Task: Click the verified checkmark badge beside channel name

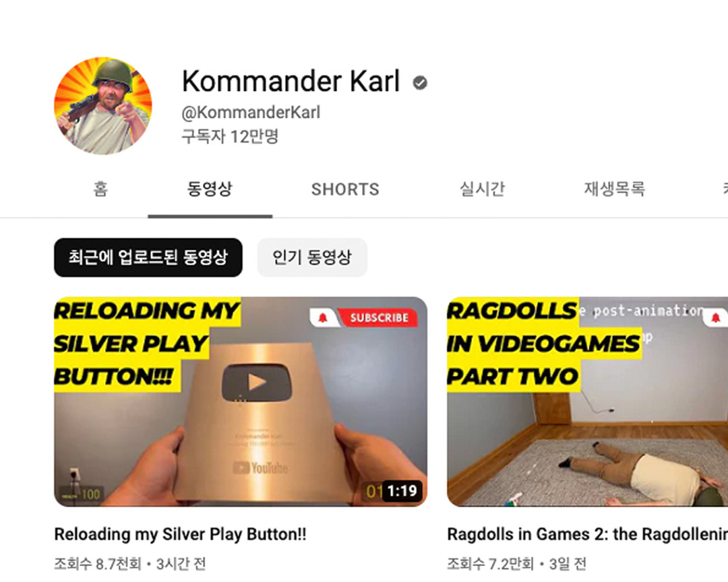Action: 420,83
